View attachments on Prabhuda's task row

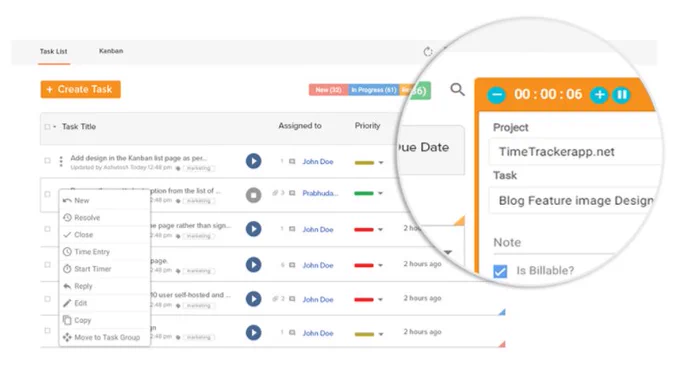275,193
